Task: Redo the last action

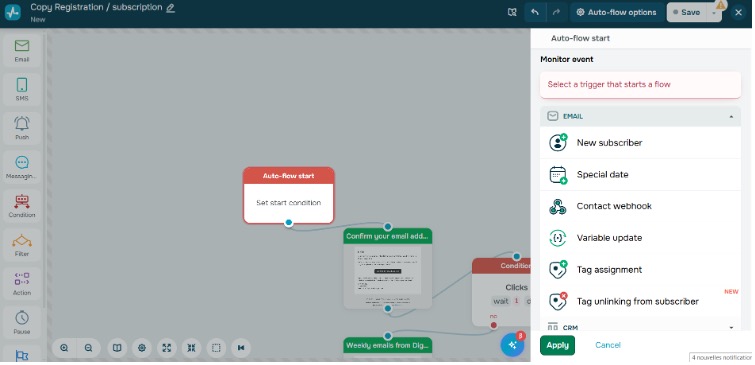Action: (x=556, y=13)
